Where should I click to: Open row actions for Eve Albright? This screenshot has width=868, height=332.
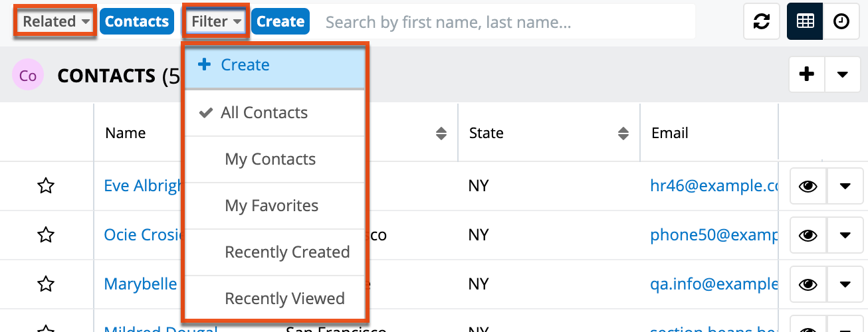tap(845, 187)
